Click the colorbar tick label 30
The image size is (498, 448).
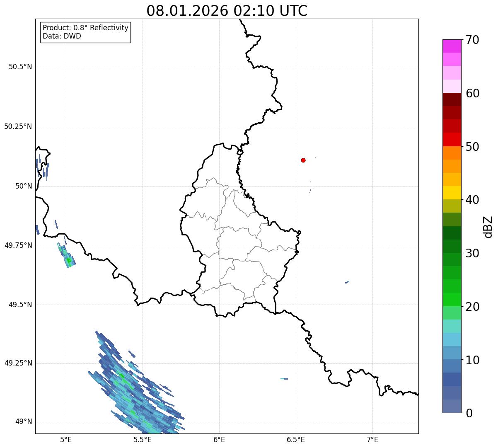(472, 253)
